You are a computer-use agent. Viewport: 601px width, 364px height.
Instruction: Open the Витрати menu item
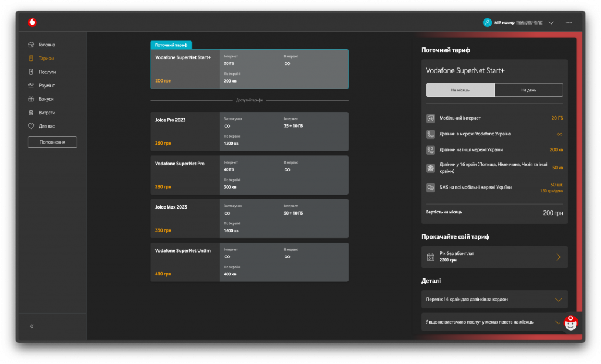click(47, 113)
